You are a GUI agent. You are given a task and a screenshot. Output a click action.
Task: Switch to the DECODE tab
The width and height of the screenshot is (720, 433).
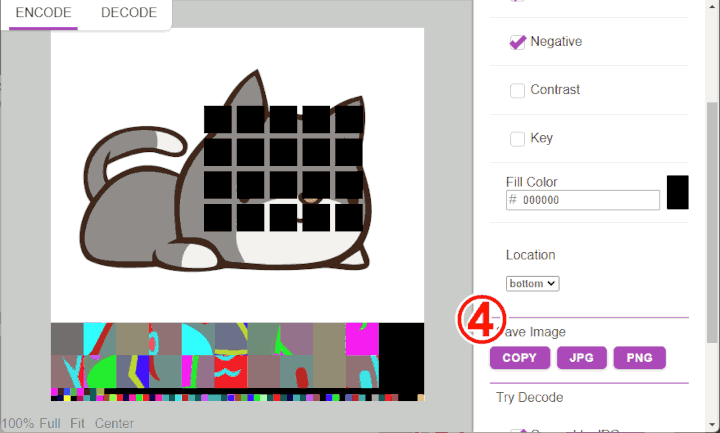pyautogui.click(x=129, y=12)
